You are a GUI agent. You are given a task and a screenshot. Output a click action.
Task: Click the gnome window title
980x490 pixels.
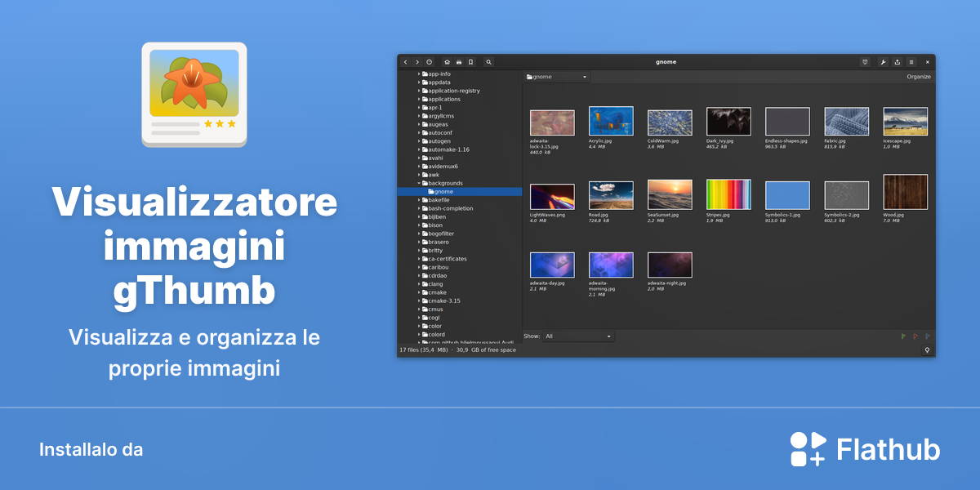pos(666,62)
